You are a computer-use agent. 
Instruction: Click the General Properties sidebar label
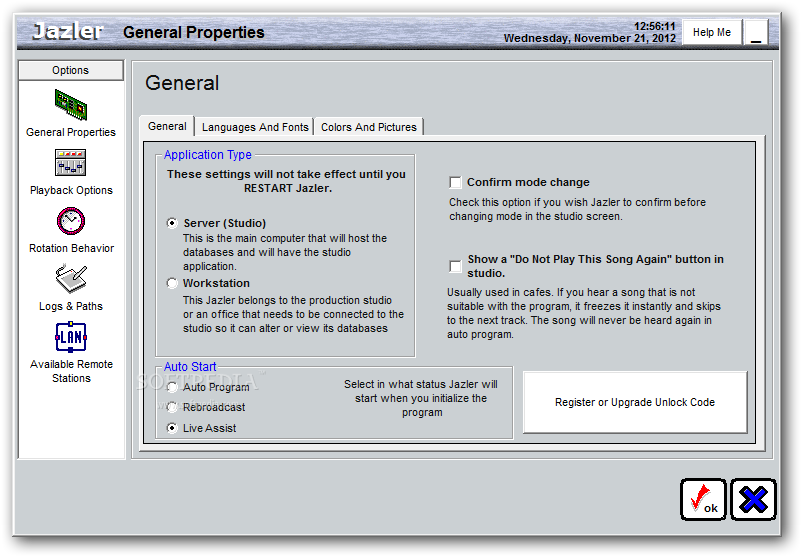(71, 132)
